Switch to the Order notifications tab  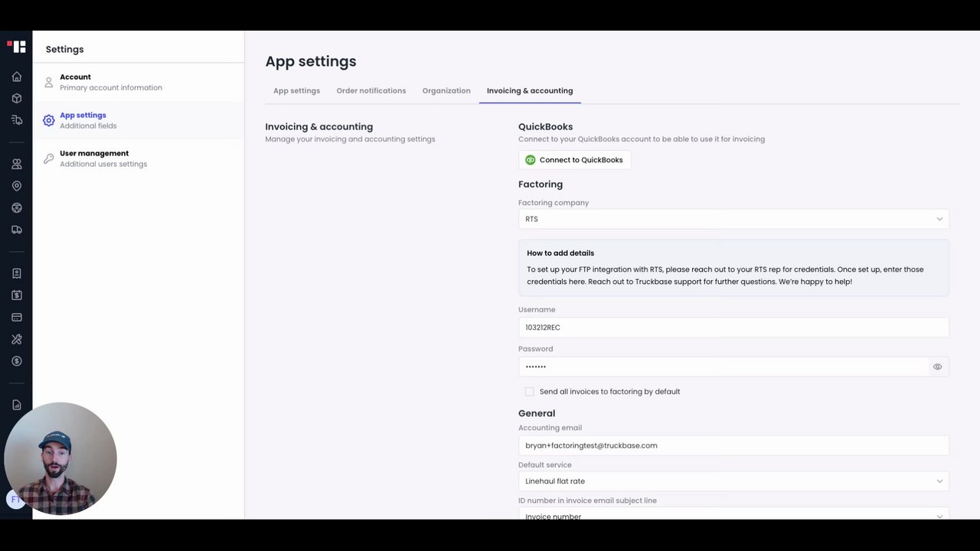click(371, 91)
